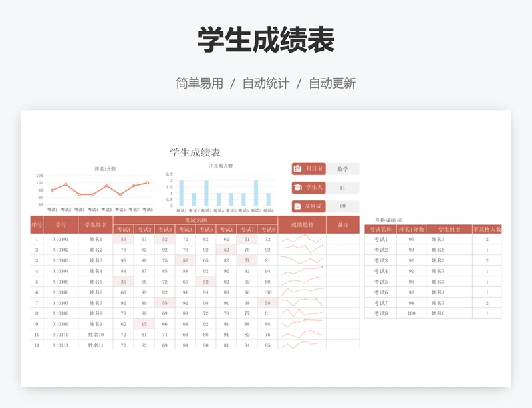
Task: Select the pass score value 60 field
Action: coord(342,206)
